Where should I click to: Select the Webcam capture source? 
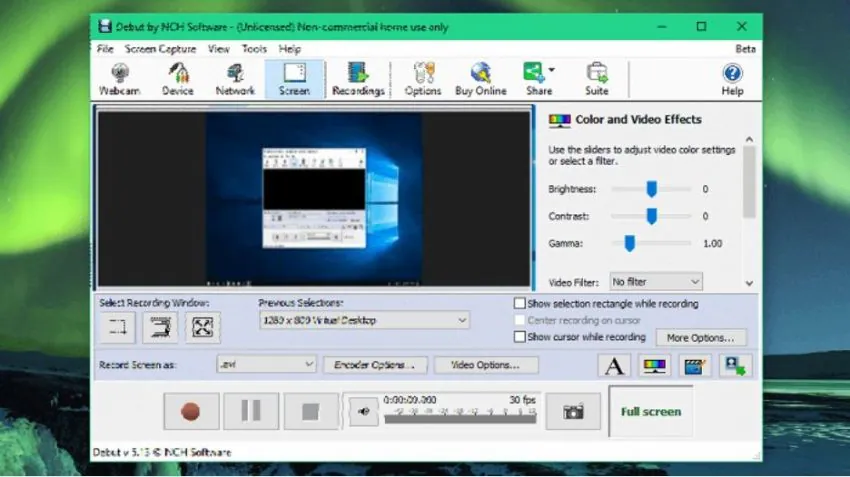(120, 79)
